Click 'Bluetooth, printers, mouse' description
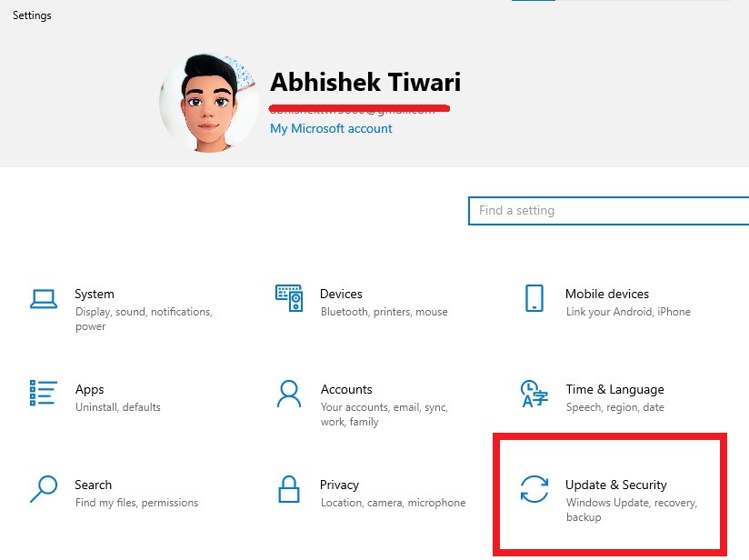 [384, 312]
